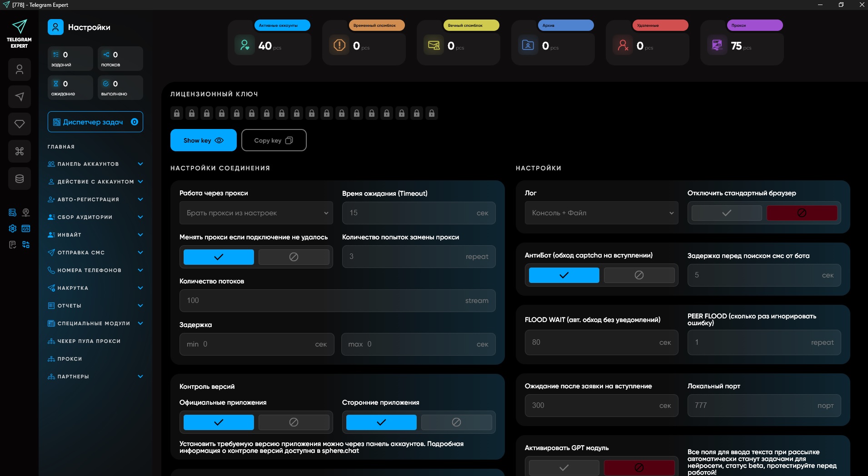Viewport: 868px width, 476px height.
Task: Click the Telegram Expert logo
Action: [19, 34]
